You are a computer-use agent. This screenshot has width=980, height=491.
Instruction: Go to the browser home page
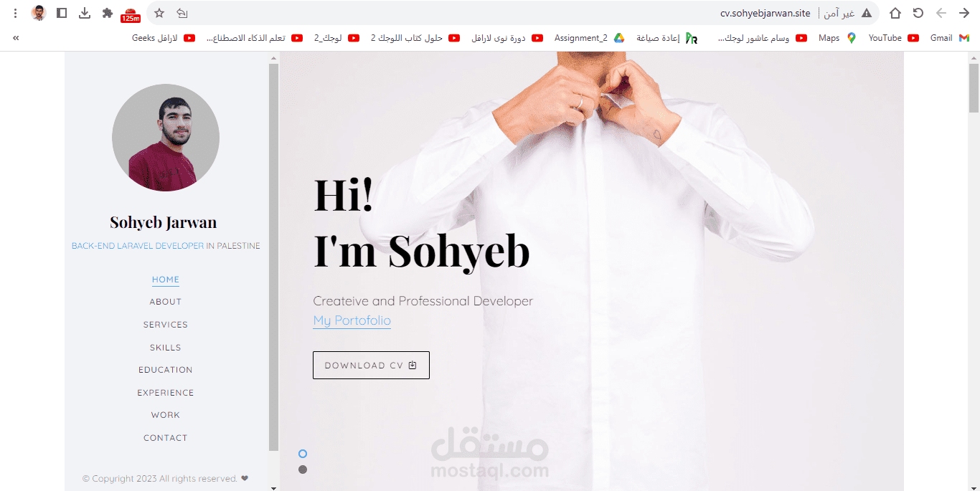[x=895, y=13]
